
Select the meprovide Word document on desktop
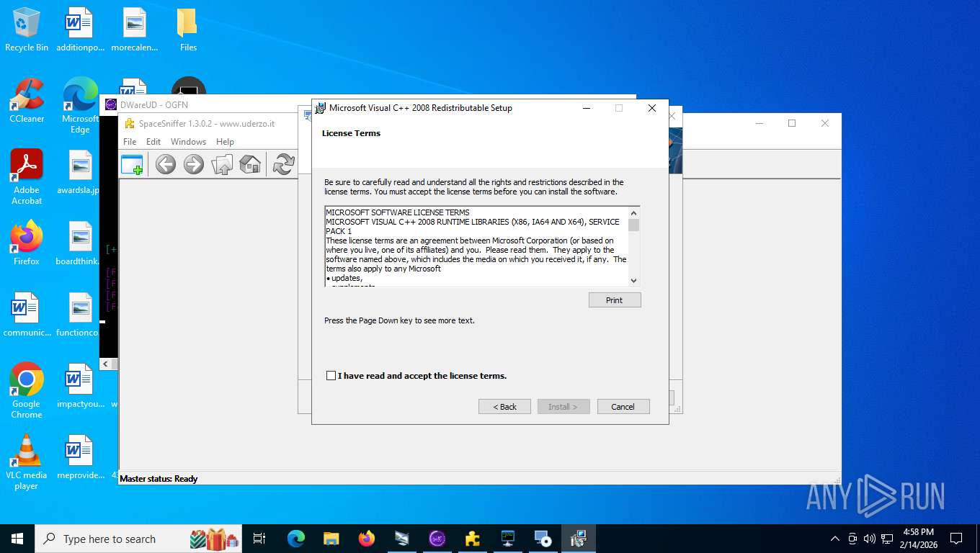80,457
